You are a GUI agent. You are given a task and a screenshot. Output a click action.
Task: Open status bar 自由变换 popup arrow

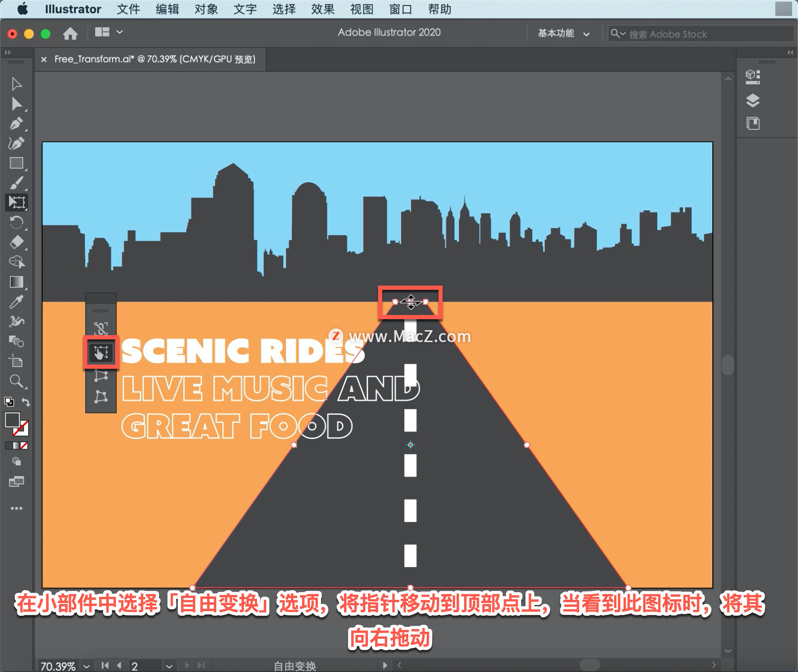coord(385,665)
